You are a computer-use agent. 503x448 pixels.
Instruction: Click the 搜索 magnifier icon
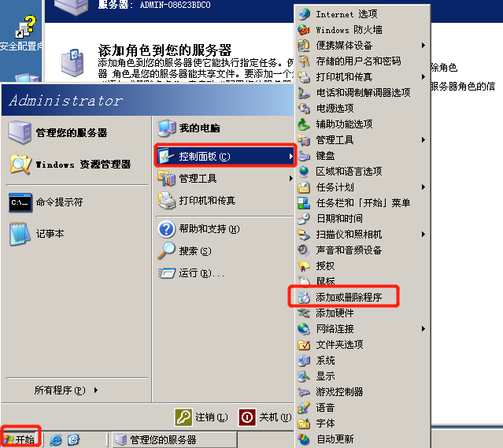(x=167, y=250)
